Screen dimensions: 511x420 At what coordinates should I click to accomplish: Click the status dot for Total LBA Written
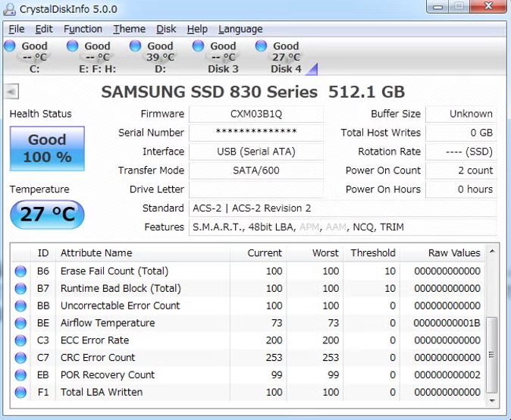click(x=20, y=392)
